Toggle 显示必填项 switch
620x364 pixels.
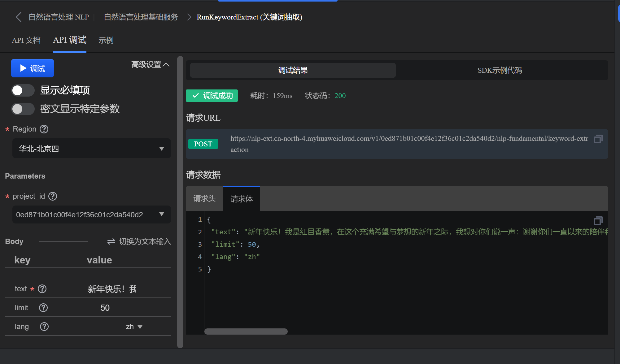pos(23,90)
